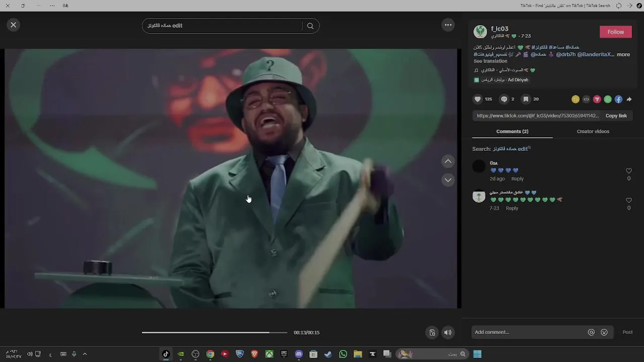Open WhatsApp from taskbar
Image resolution: width=644 pixels, height=362 pixels.
tap(343, 354)
